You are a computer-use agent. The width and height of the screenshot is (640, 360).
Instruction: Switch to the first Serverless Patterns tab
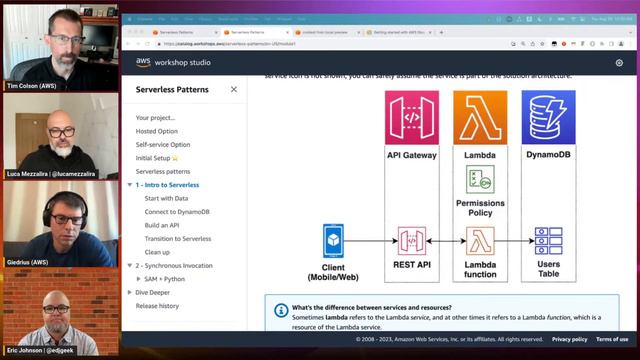(184, 32)
